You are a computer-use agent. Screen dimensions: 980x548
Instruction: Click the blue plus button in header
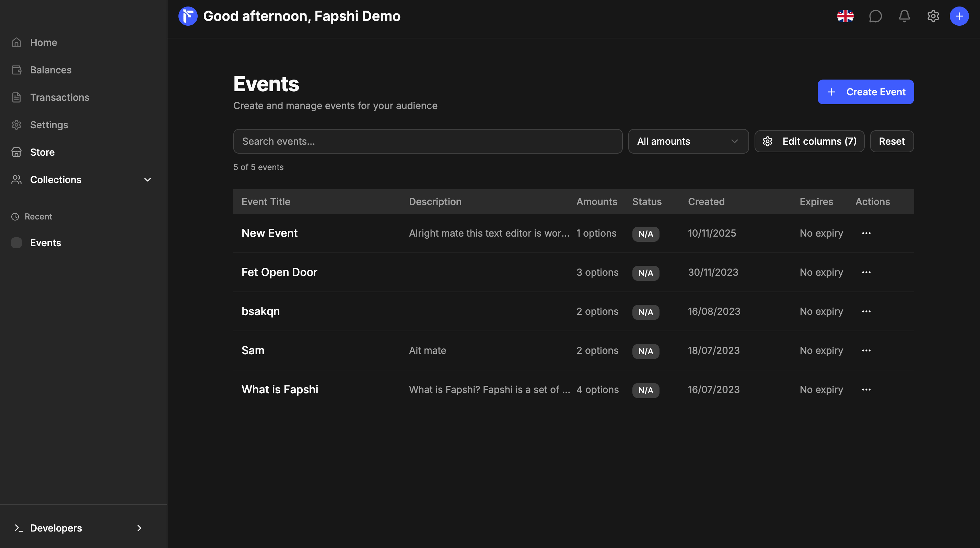pos(959,16)
